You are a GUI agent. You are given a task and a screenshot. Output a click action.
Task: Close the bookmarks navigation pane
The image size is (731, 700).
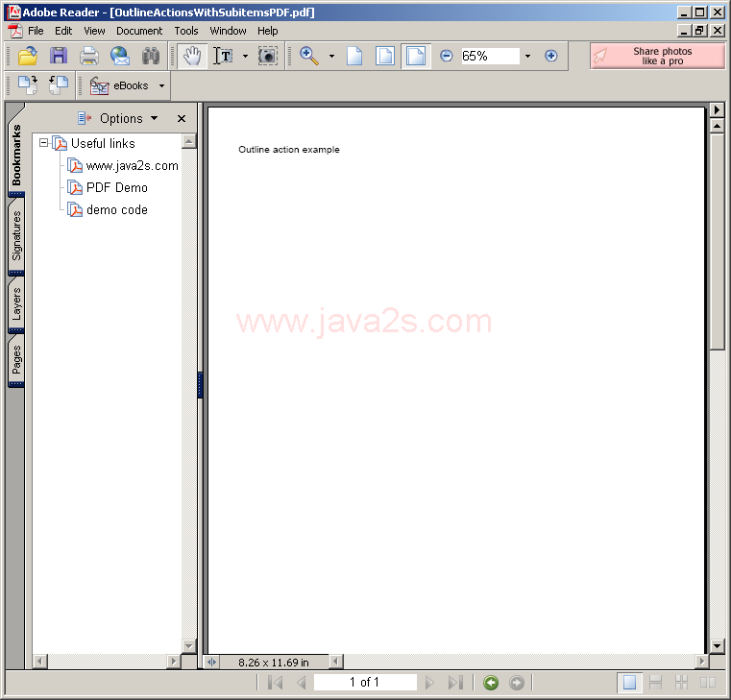tap(182, 119)
